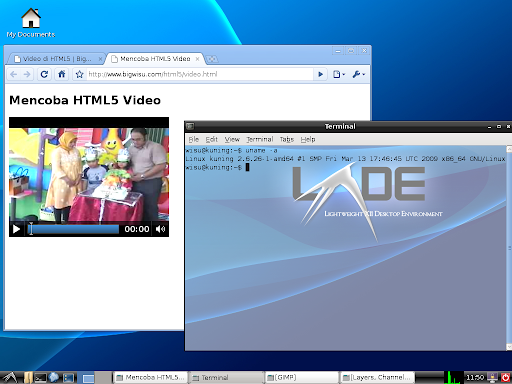This screenshot has height=384, width=512.
Task: Launch the web browser globe icon
Action: [53, 378]
